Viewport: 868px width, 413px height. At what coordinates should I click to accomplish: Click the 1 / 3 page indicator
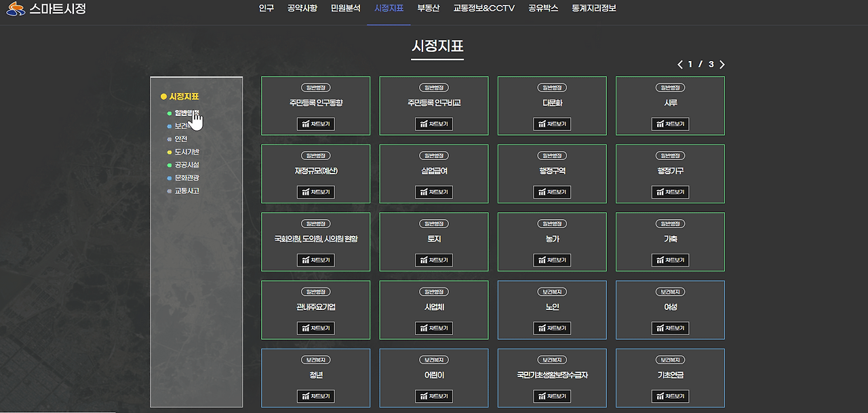click(x=701, y=64)
